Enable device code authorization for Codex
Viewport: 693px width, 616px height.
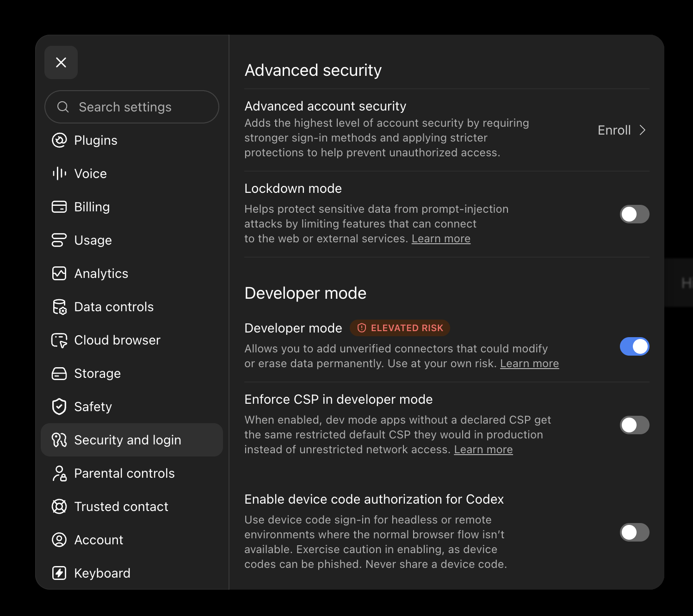click(x=634, y=532)
